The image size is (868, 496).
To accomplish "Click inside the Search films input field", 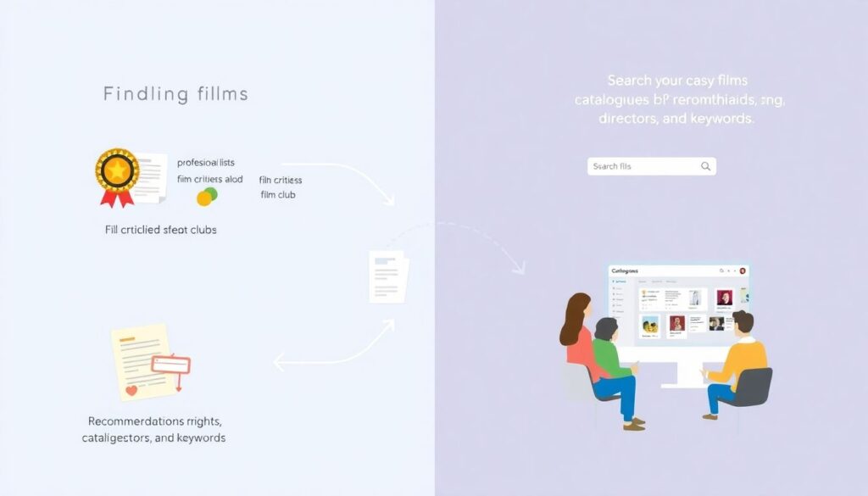I will pos(643,167).
